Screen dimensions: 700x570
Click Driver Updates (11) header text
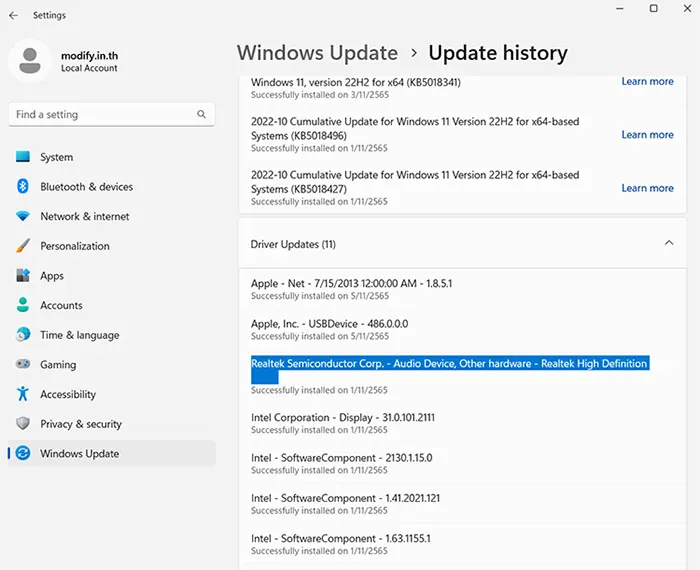coord(293,244)
